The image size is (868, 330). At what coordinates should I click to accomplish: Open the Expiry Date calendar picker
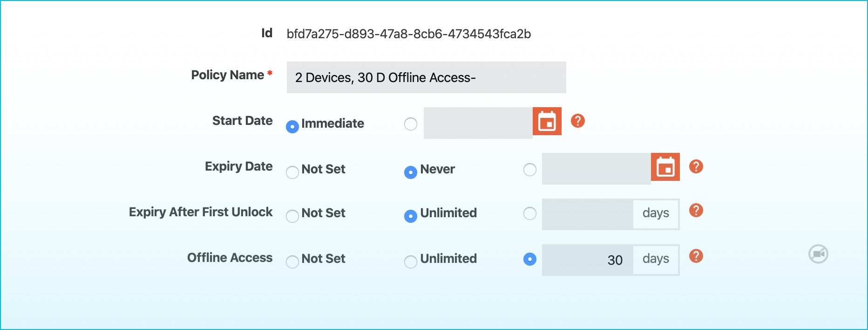point(665,167)
